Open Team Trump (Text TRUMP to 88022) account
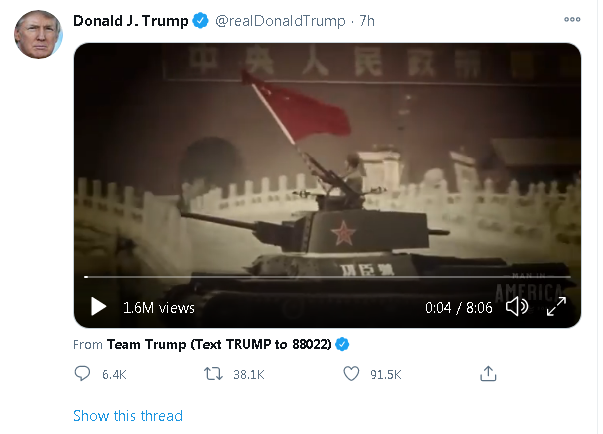The image size is (603, 434). [219, 344]
